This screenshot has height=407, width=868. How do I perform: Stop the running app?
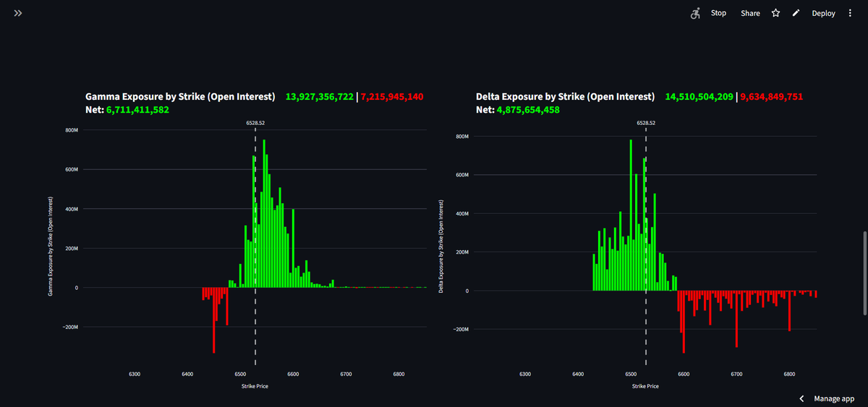click(x=718, y=13)
